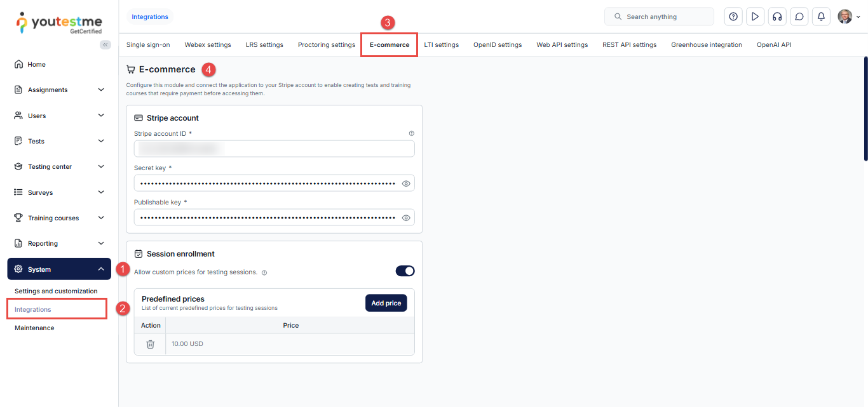
Task: Click the Stripe account ID help icon
Action: [411, 133]
